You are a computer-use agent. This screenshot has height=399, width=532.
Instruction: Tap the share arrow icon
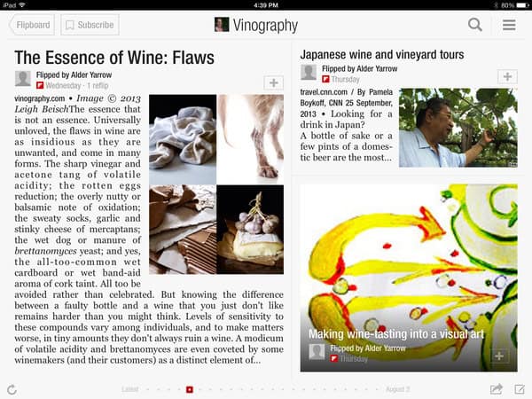pyautogui.click(x=497, y=389)
